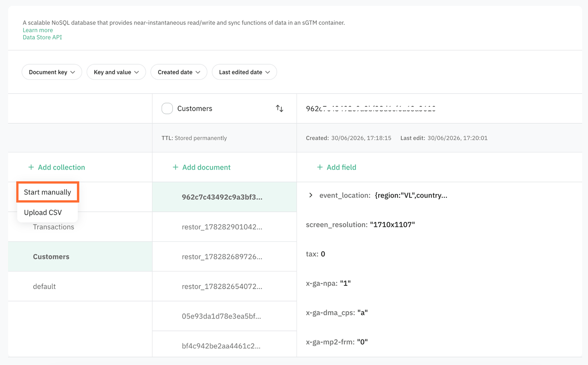Expand the event_location field chevron

point(311,195)
